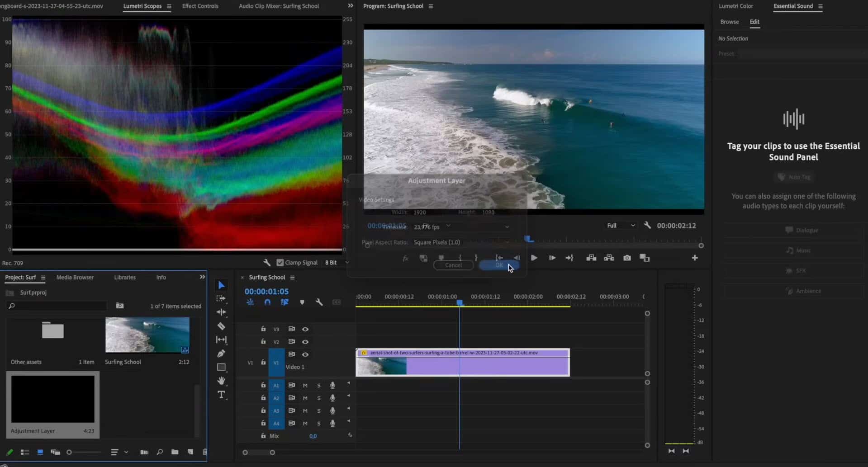Select the Selection tool
This screenshot has width=868, height=467.
[x=221, y=285]
